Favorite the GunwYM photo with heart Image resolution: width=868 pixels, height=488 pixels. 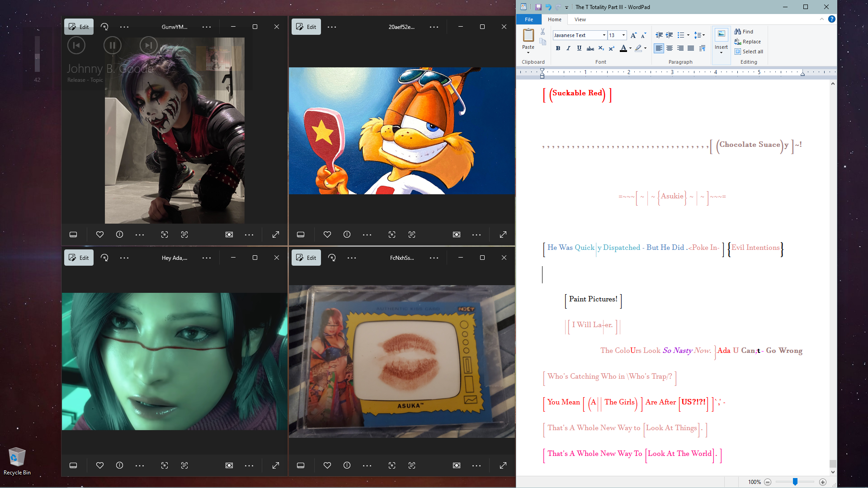[x=100, y=235]
